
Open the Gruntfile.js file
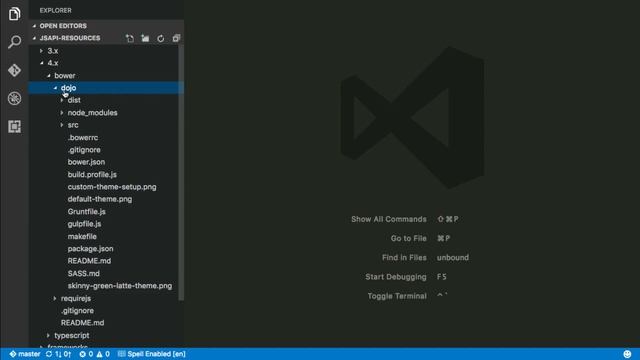pyautogui.click(x=87, y=211)
